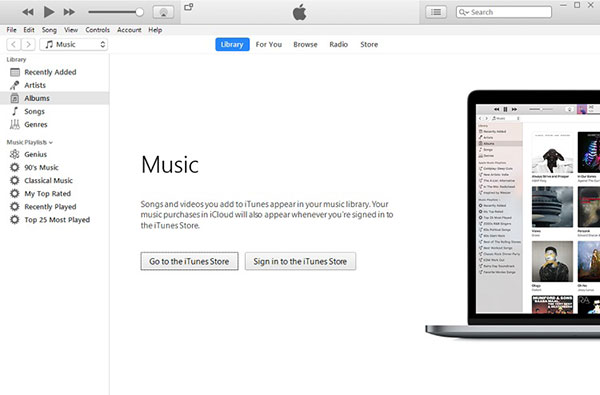
Task: Open the Classical Music playlist
Action: [48, 180]
